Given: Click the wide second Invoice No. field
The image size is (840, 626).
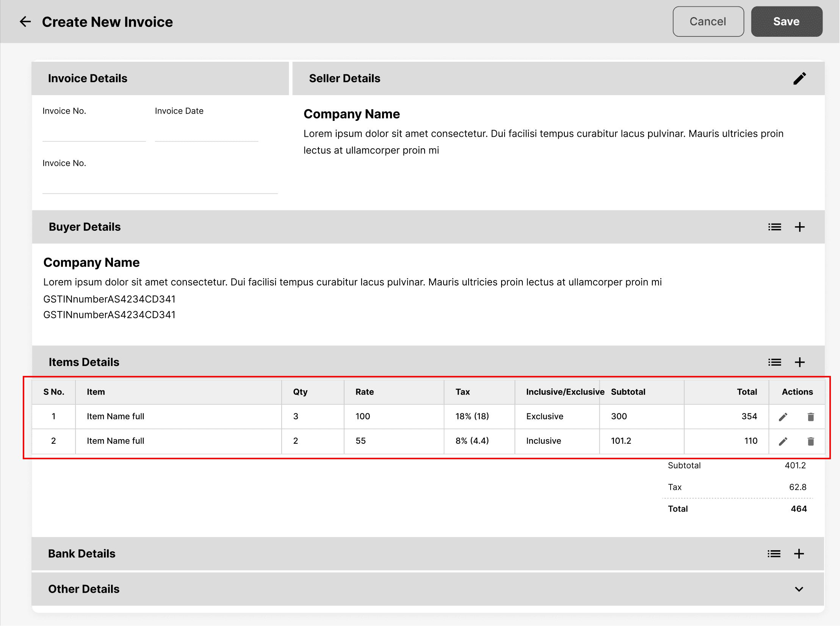Looking at the screenshot, I should point(160,185).
